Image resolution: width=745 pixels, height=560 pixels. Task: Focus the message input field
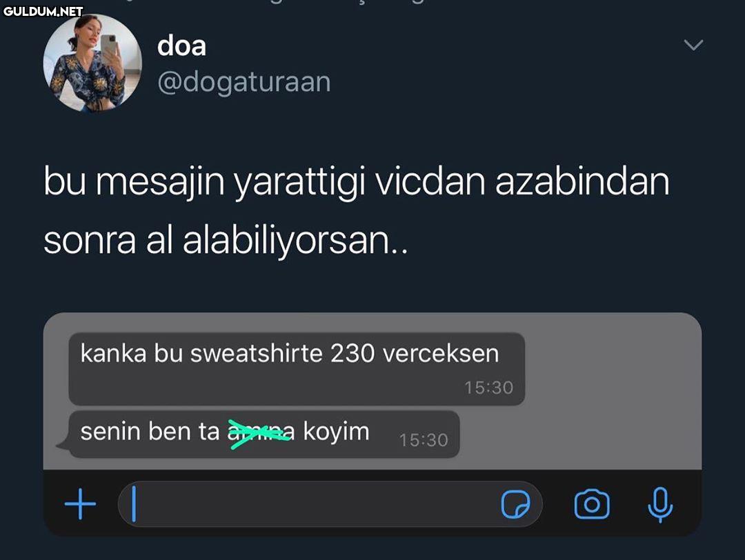[x=310, y=505]
